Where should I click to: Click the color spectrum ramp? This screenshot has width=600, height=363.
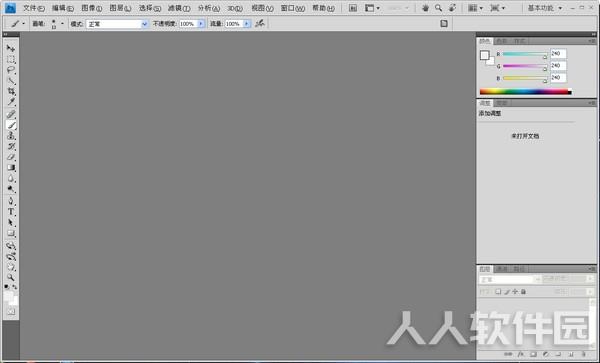[x=525, y=91]
